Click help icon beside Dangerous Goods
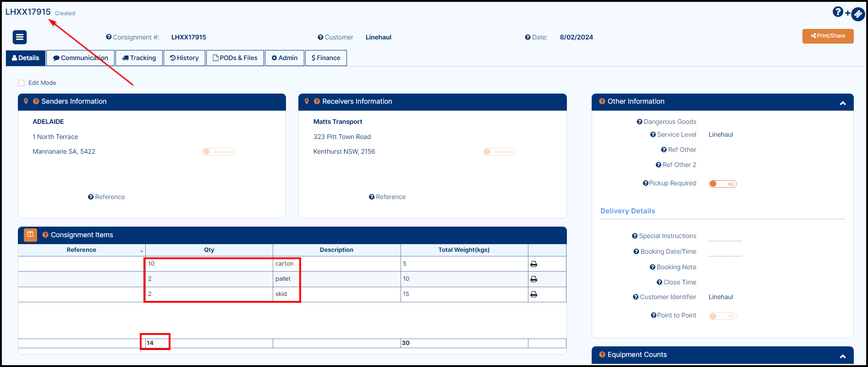The width and height of the screenshot is (868, 367). coord(639,122)
